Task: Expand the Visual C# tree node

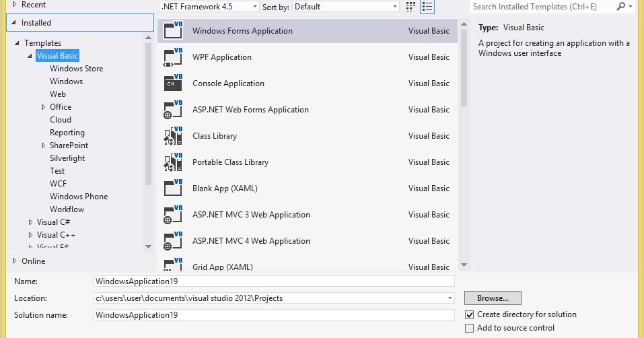Action: (x=30, y=222)
